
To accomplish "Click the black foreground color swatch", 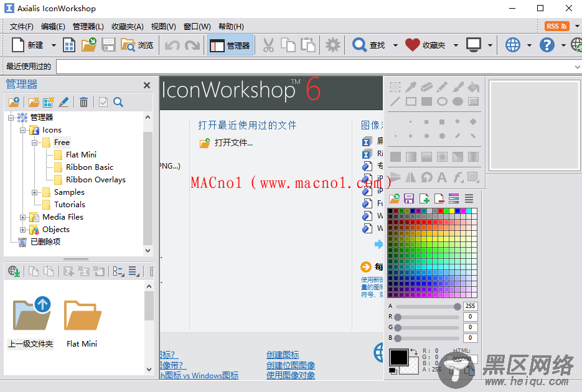I will click(x=398, y=358).
